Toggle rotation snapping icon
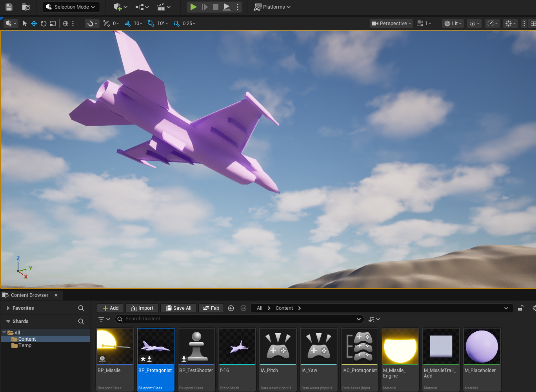The image size is (536, 392). click(x=151, y=23)
